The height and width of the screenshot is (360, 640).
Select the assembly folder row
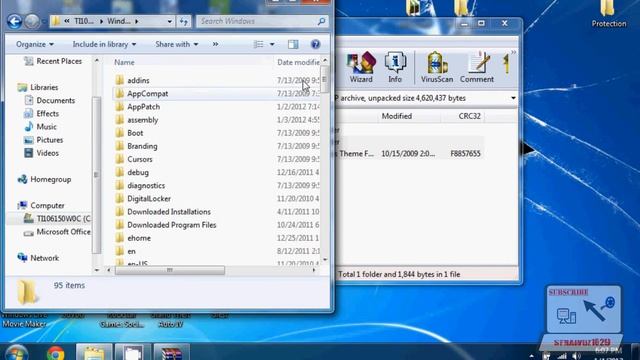pos(217,120)
